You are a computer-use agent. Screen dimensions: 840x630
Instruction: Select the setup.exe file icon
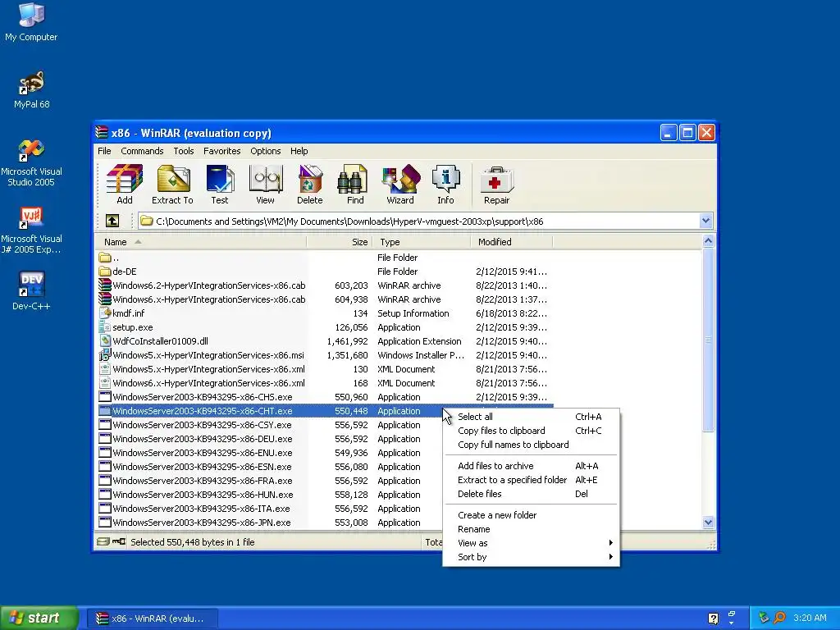pos(105,327)
